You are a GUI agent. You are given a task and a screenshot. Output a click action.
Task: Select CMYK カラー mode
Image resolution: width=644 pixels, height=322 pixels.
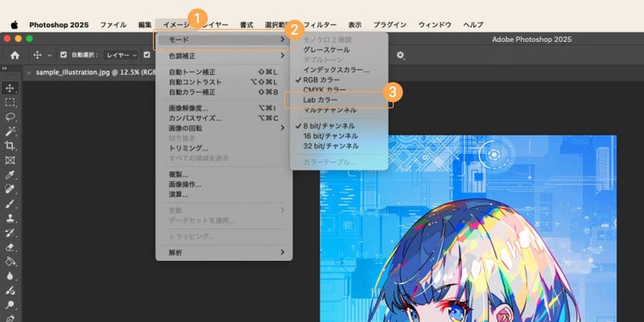[339, 89]
